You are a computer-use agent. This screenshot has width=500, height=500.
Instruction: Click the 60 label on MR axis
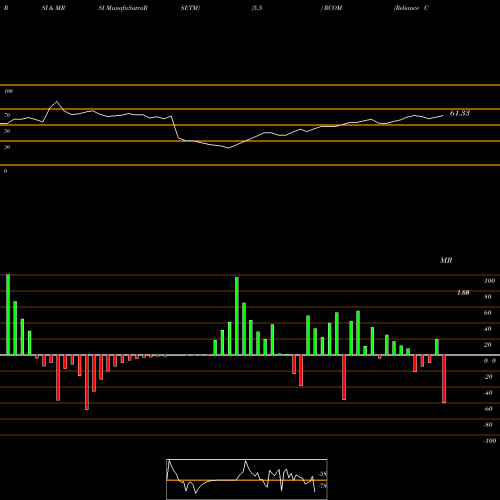tap(488, 313)
